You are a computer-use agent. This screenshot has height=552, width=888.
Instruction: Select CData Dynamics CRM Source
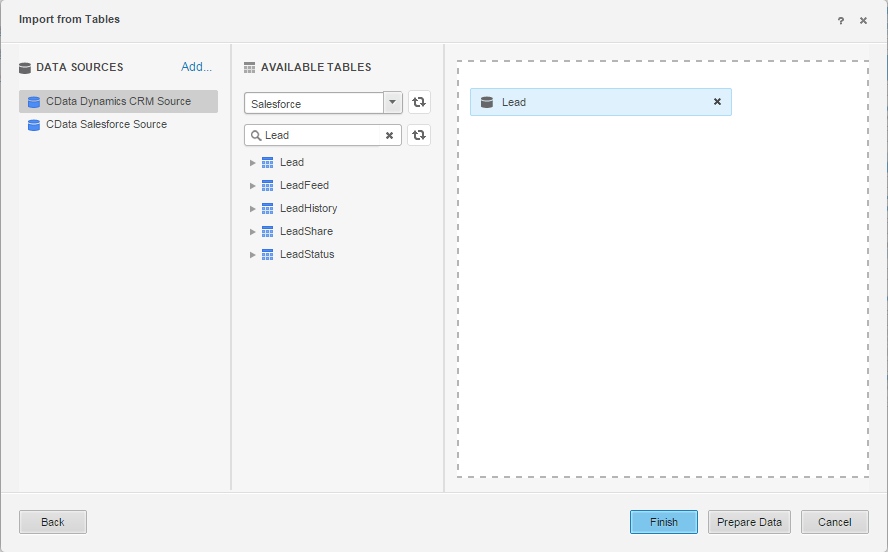[118, 101]
